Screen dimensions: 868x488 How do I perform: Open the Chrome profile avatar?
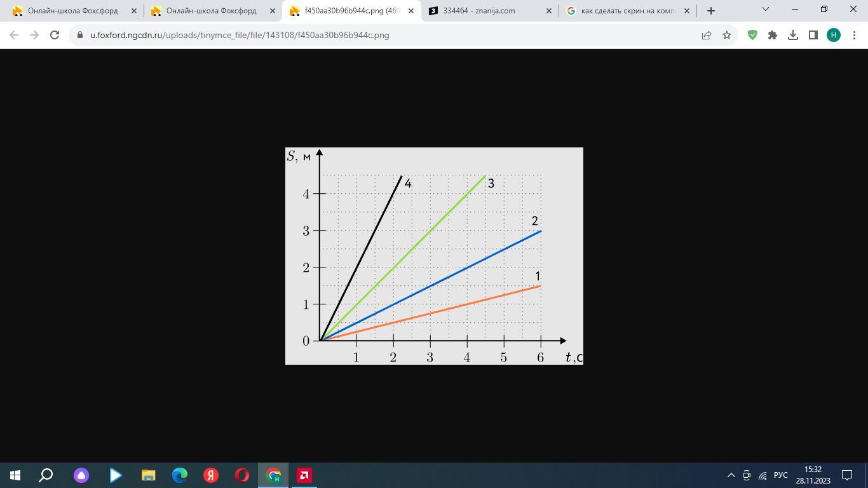pos(833,35)
